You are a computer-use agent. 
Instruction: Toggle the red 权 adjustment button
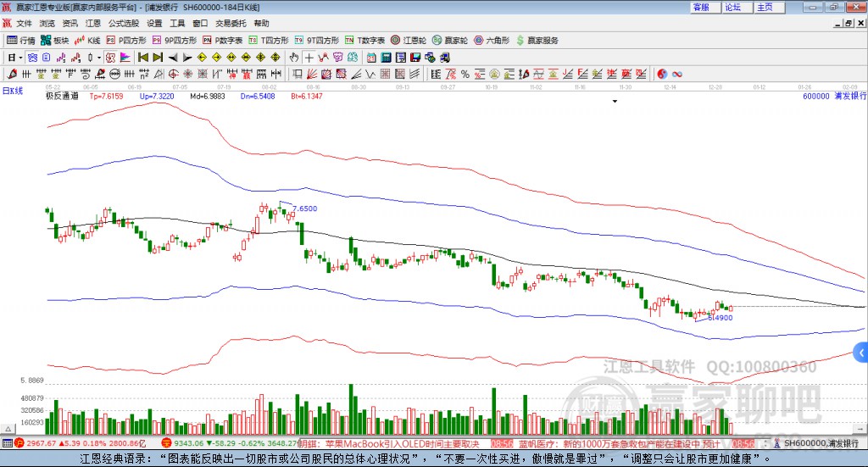(111, 58)
